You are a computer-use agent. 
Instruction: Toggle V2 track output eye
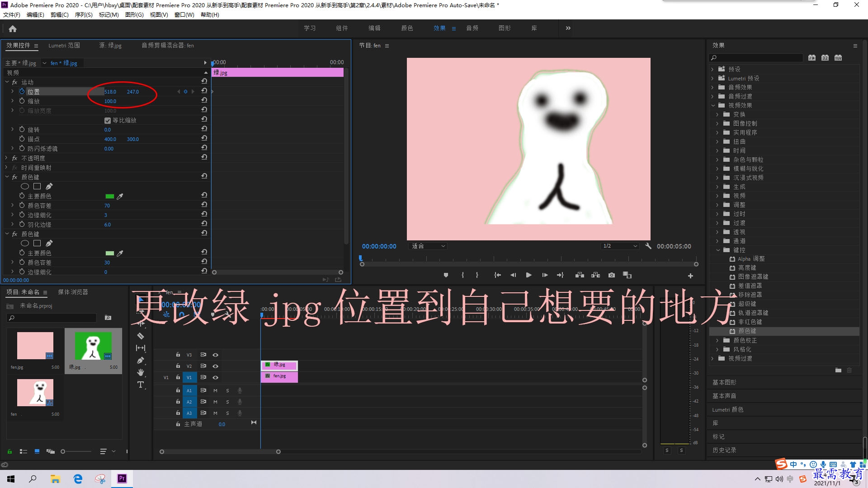[x=216, y=366]
